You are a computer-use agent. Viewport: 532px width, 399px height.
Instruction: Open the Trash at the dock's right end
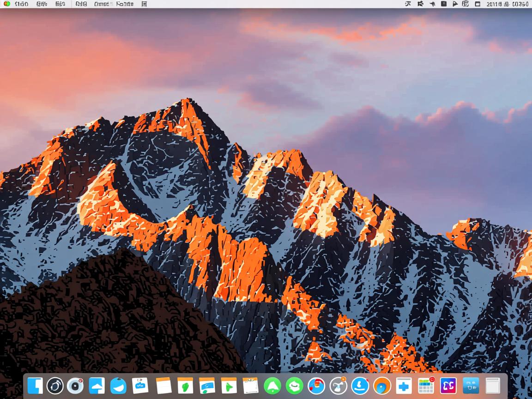pyautogui.click(x=493, y=386)
